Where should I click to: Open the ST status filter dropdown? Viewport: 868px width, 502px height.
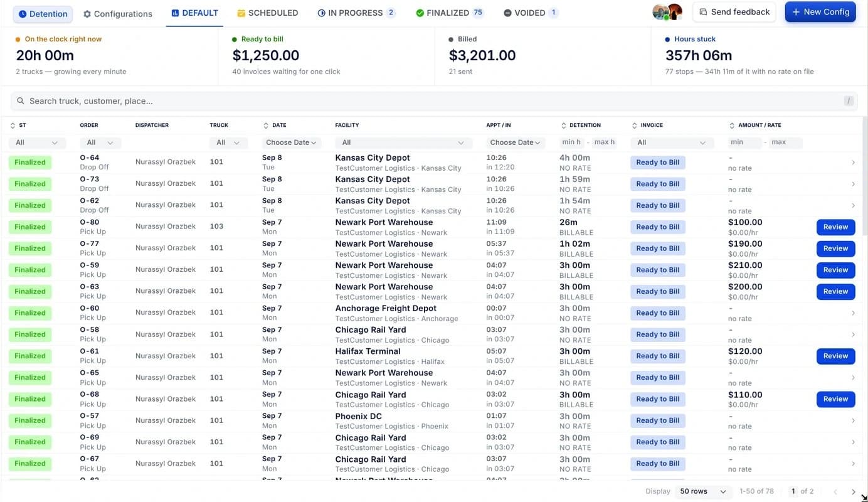(37, 142)
